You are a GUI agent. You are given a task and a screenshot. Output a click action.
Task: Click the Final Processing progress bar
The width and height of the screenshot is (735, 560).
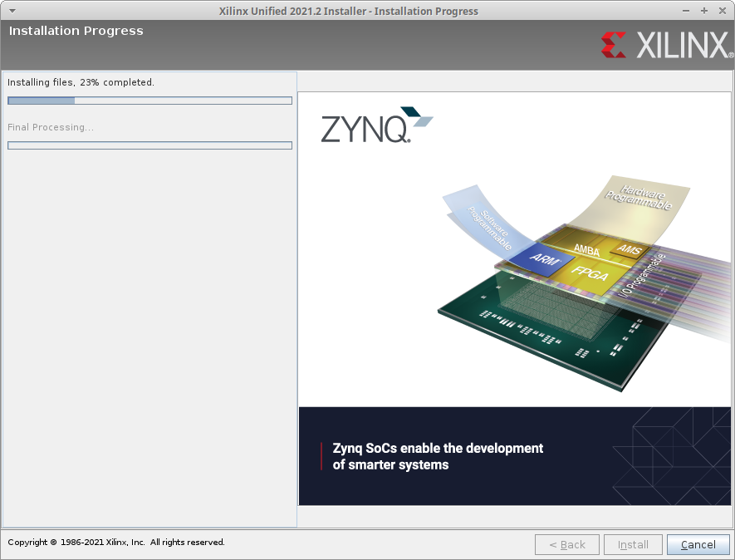click(x=149, y=145)
